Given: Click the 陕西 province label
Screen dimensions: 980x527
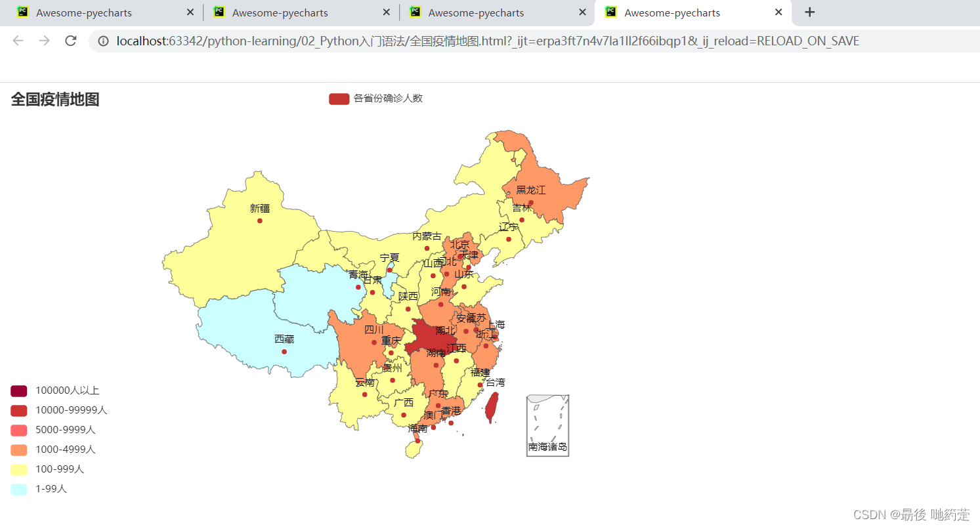Looking at the screenshot, I should (408, 297).
